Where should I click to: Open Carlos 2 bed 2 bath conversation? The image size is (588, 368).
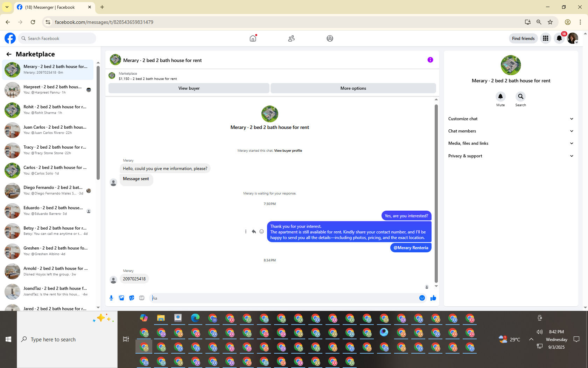[48, 170]
